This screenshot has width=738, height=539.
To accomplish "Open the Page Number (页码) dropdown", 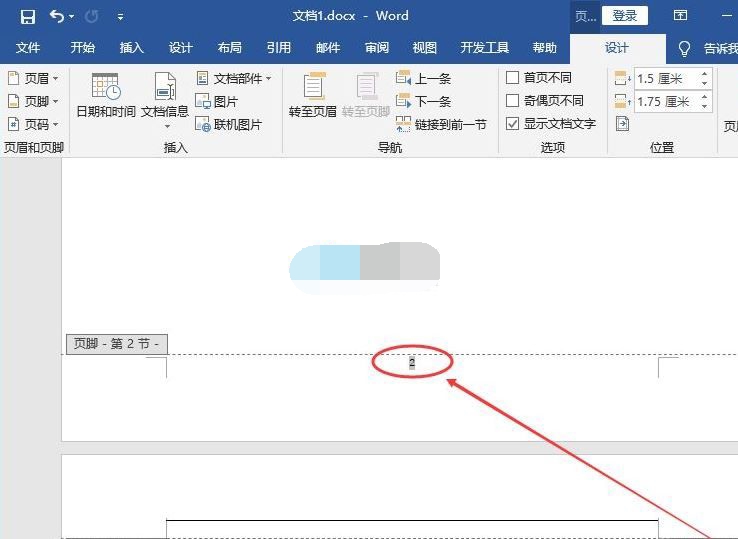I will coord(33,124).
